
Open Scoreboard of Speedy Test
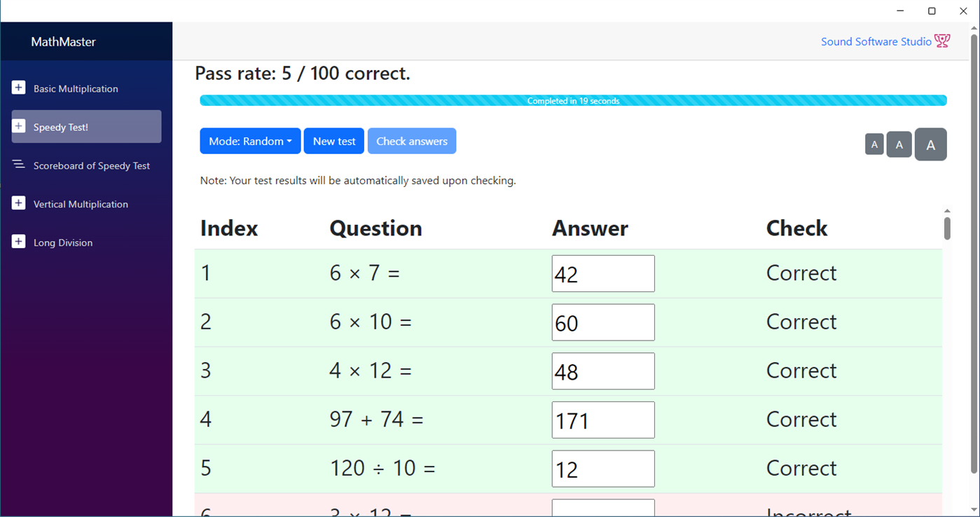coord(91,165)
